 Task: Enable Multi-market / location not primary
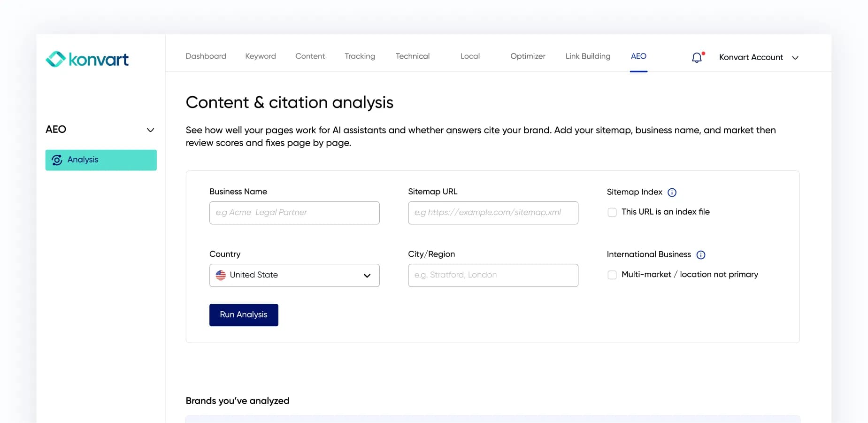pos(612,275)
